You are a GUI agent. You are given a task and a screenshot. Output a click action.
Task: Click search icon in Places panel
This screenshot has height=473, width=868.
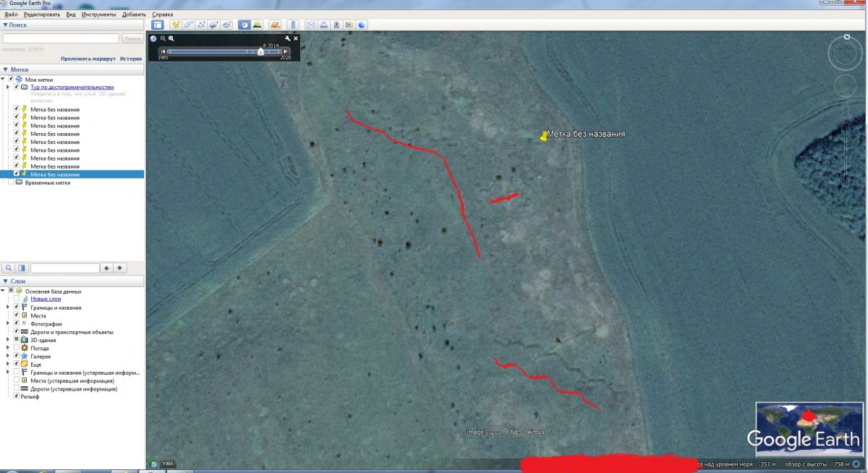[x=9, y=268]
